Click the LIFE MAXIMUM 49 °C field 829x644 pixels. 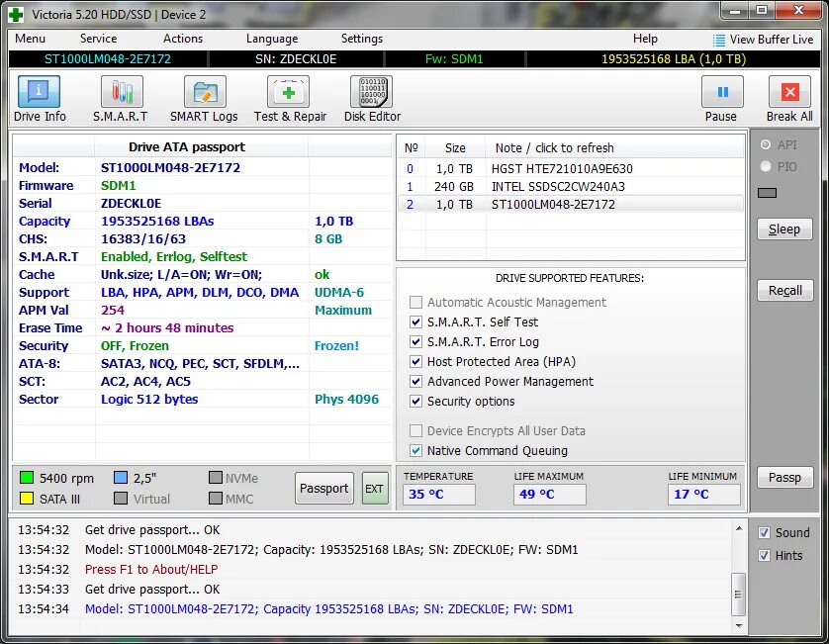549,495
